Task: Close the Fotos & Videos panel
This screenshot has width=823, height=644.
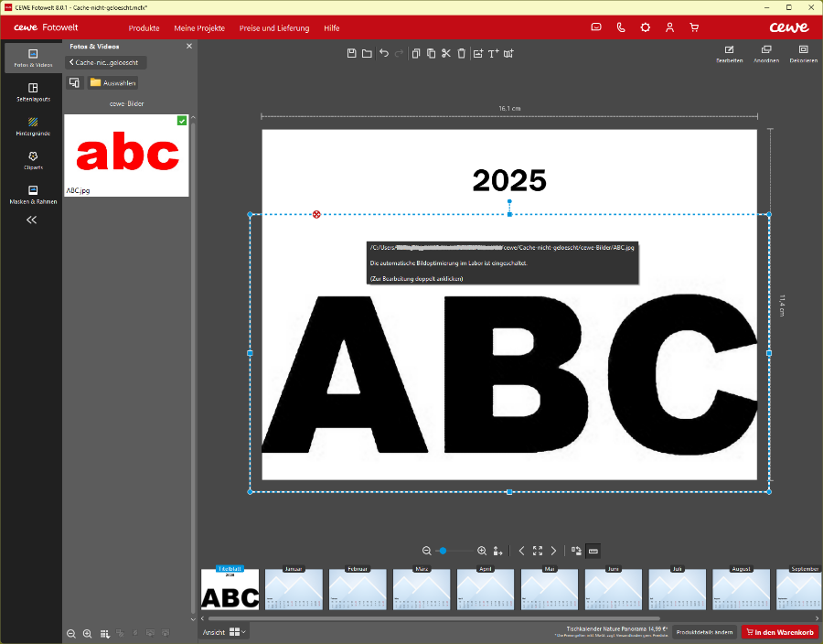Action: pyautogui.click(x=189, y=46)
